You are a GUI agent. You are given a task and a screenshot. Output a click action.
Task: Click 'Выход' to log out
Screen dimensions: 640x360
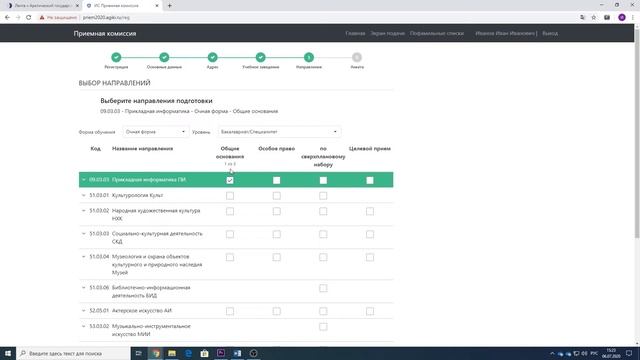tap(550, 33)
